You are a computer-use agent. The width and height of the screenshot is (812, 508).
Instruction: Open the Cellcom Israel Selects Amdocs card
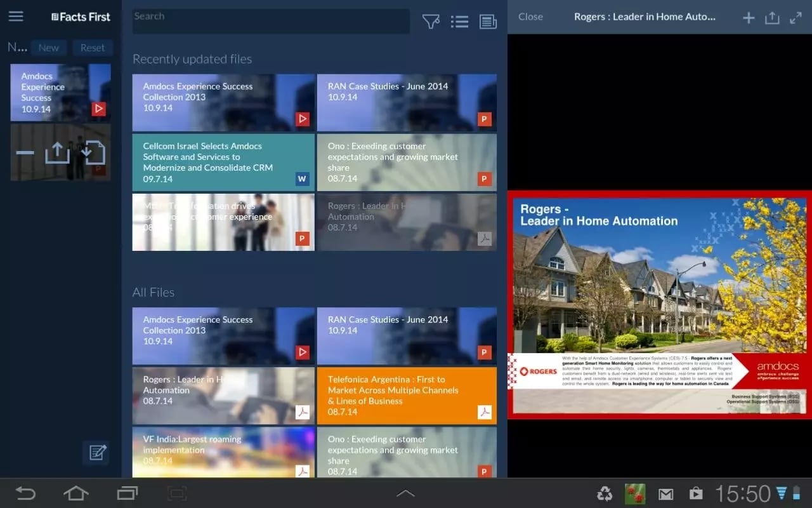pos(223,163)
